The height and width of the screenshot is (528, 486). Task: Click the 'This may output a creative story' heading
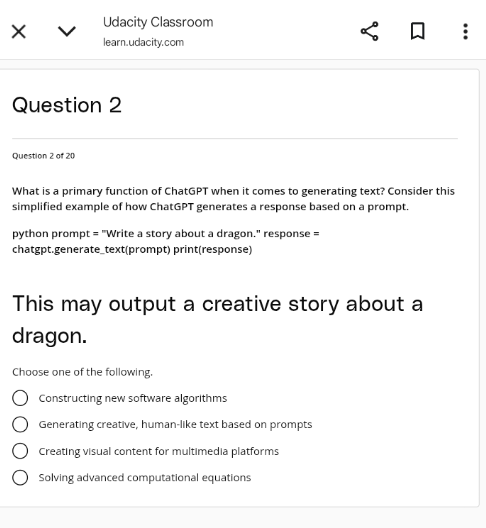[218, 319]
